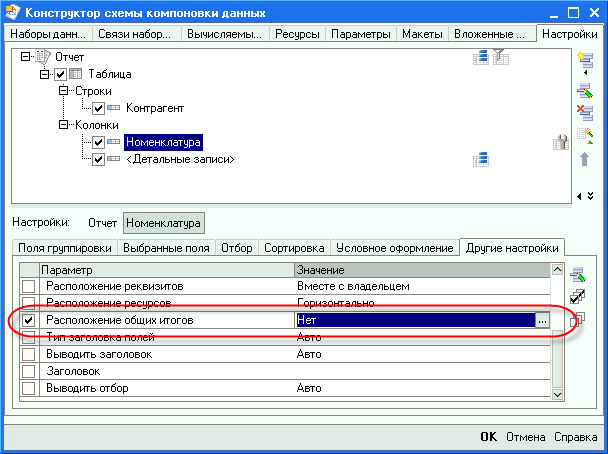Switch to the Параметры tab
The width and height of the screenshot is (608, 454).
pos(361,34)
